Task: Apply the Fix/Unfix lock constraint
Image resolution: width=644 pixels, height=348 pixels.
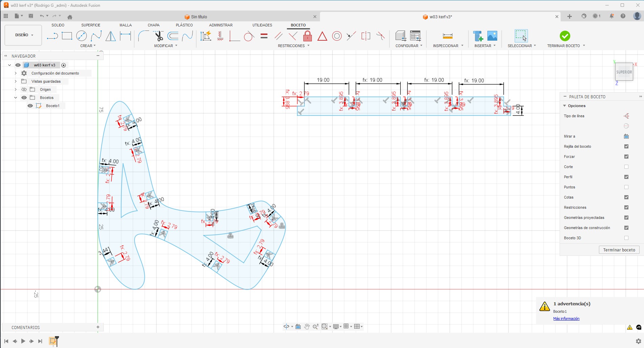Action: (307, 36)
